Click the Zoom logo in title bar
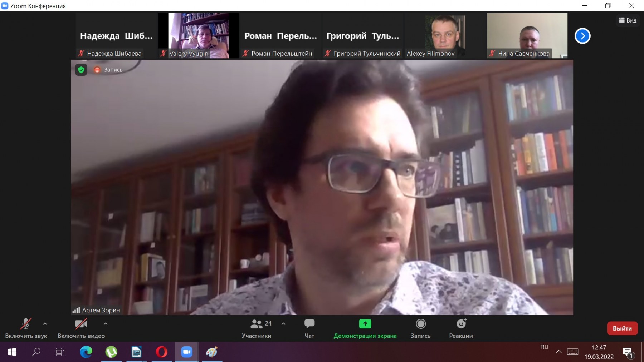 [5, 6]
